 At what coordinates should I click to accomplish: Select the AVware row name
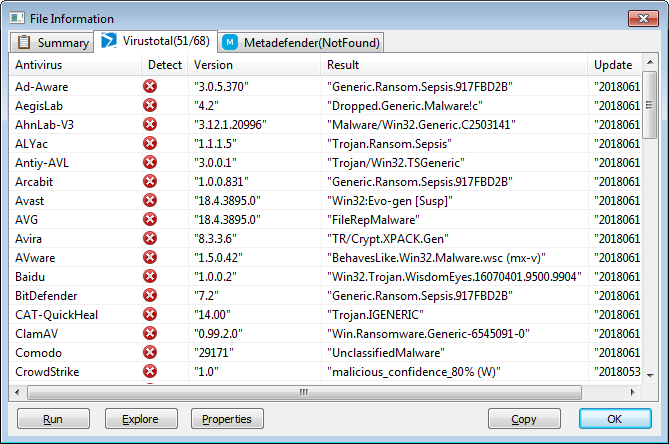[x=35, y=258]
